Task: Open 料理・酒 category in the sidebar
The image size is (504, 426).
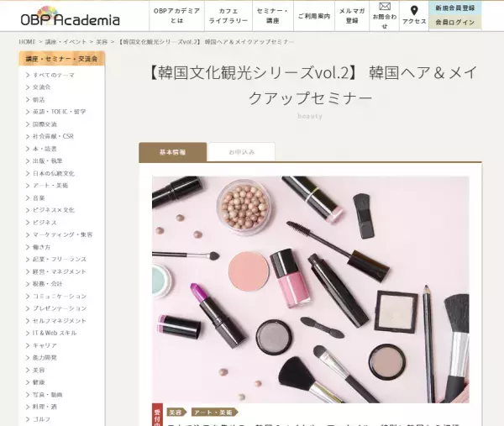Action: [45, 407]
